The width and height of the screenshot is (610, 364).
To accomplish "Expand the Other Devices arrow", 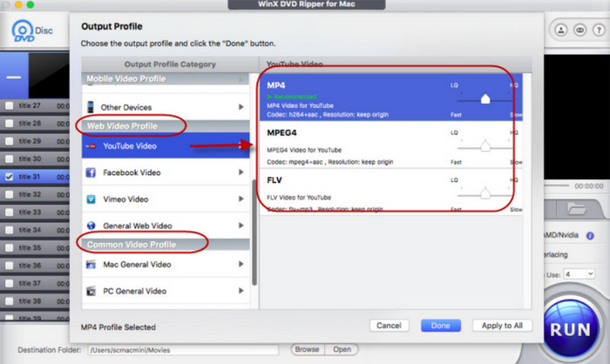I will point(241,107).
